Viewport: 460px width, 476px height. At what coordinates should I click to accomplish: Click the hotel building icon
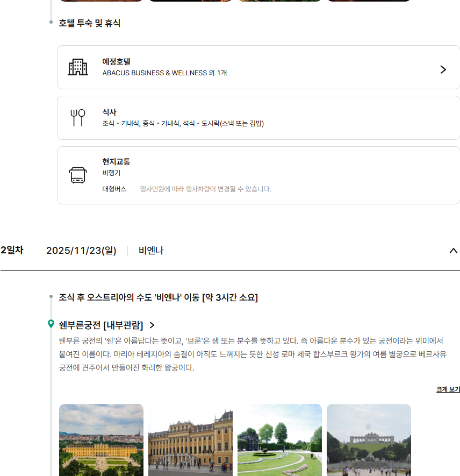[x=78, y=67]
